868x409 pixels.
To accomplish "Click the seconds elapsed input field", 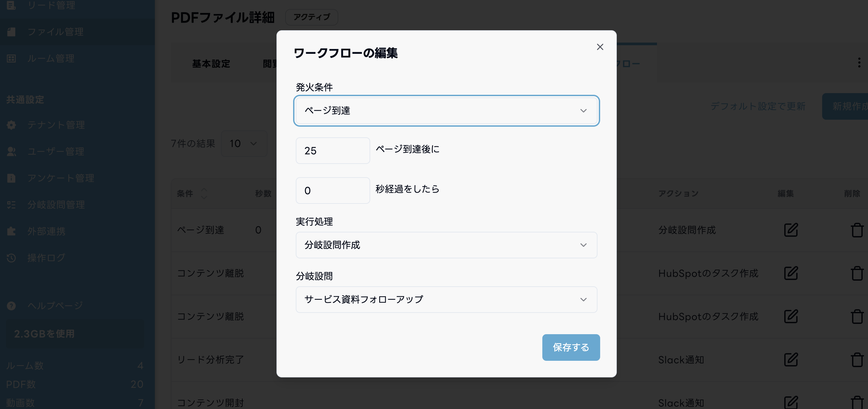I will click(x=333, y=191).
